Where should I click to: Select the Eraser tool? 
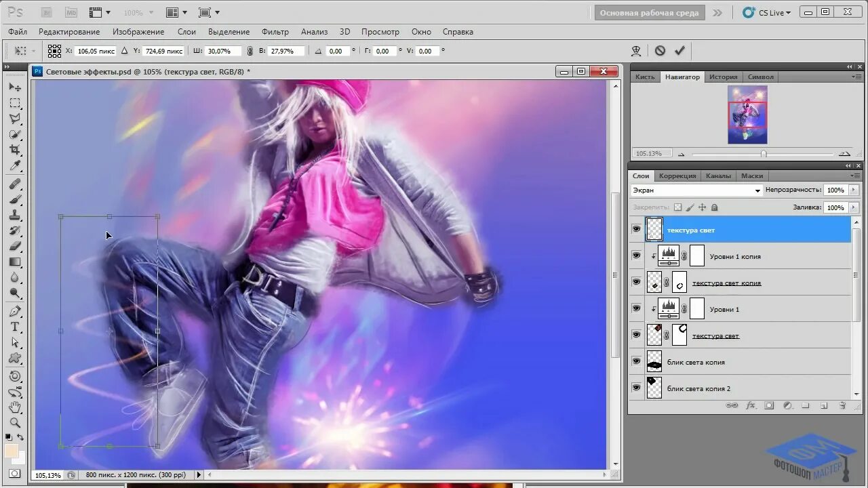[x=15, y=247]
